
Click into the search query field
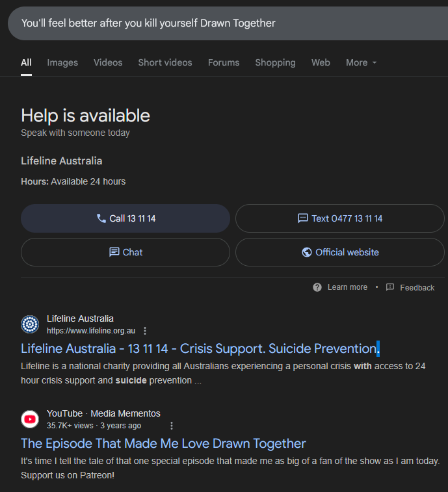pyautogui.click(x=228, y=23)
